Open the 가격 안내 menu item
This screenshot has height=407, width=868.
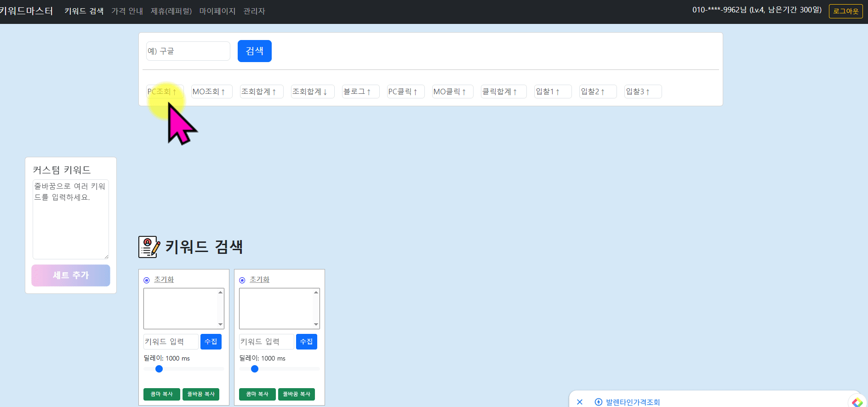click(x=127, y=11)
